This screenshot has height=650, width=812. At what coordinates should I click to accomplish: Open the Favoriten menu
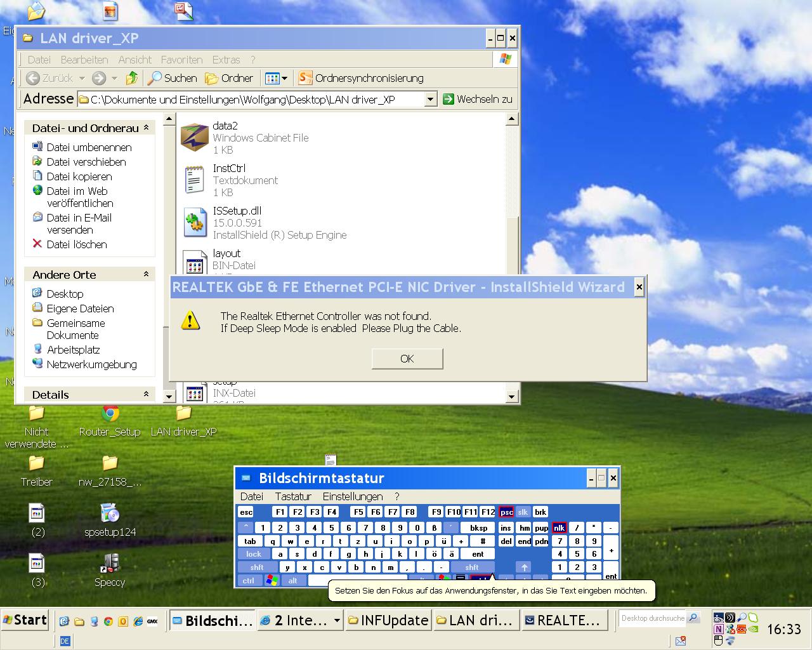[x=181, y=60]
